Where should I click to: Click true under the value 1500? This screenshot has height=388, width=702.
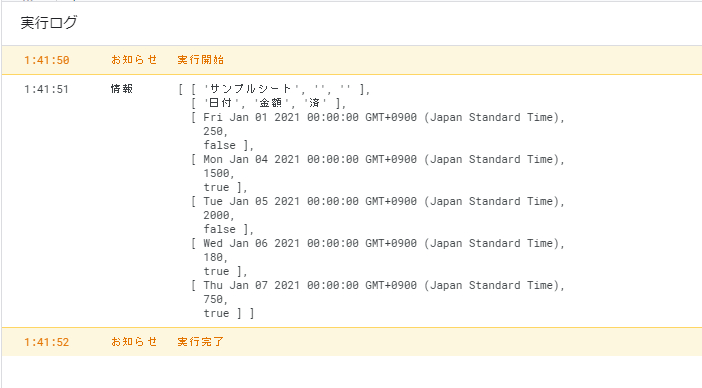(x=216, y=187)
